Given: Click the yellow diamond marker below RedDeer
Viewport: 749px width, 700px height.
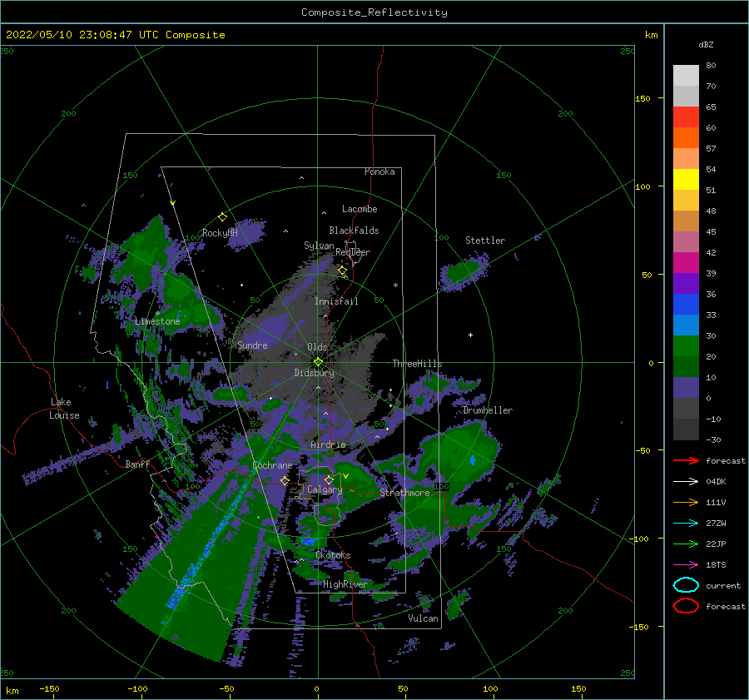Looking at the screenshot, I should pos(342,271).
